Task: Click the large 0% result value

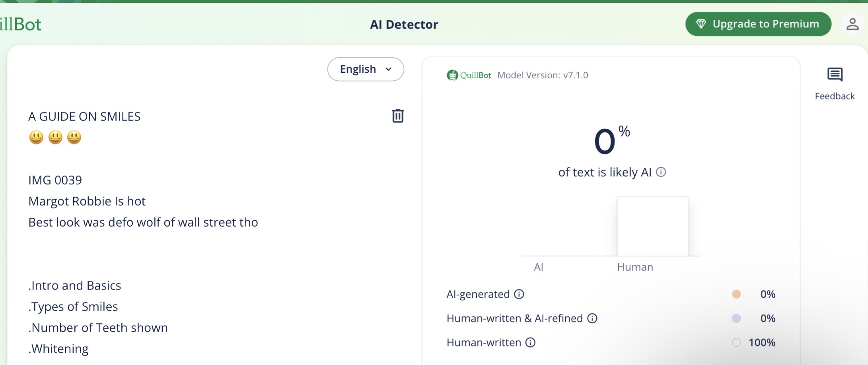Action: point(612,141)
